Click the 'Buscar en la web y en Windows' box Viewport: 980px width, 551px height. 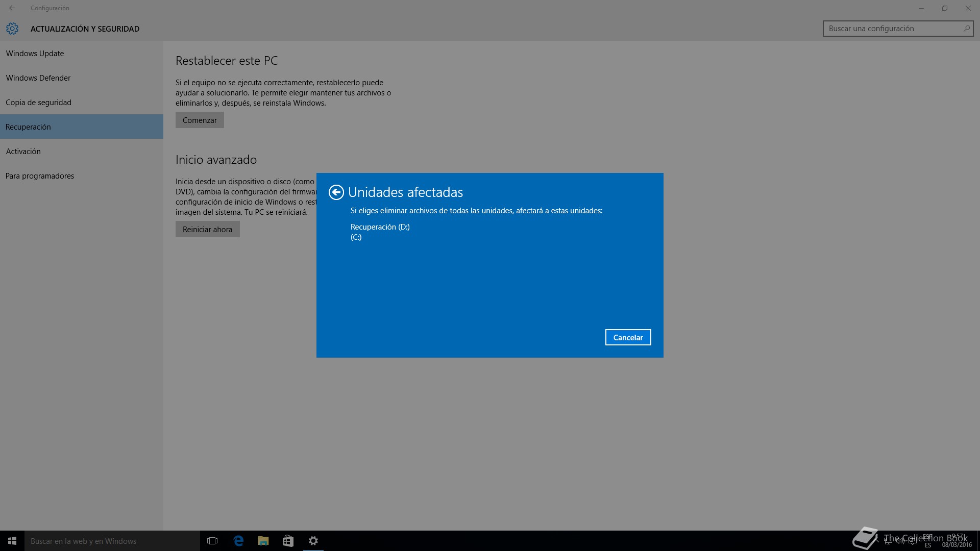[112, 541]
